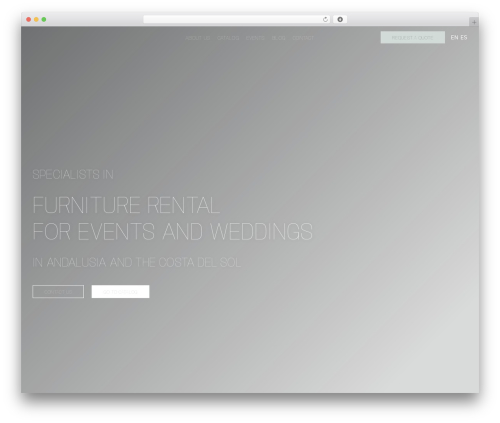Open the Contact menu item

tap(303, 38)
